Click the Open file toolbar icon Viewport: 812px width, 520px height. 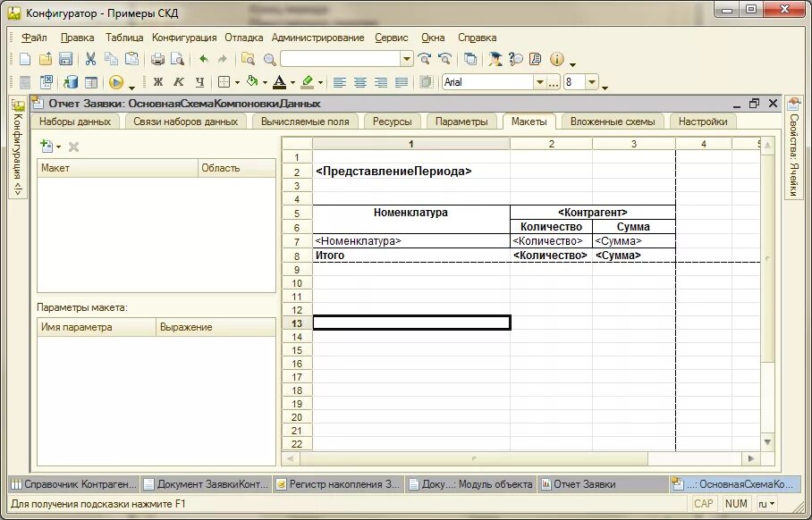point(45,59)
